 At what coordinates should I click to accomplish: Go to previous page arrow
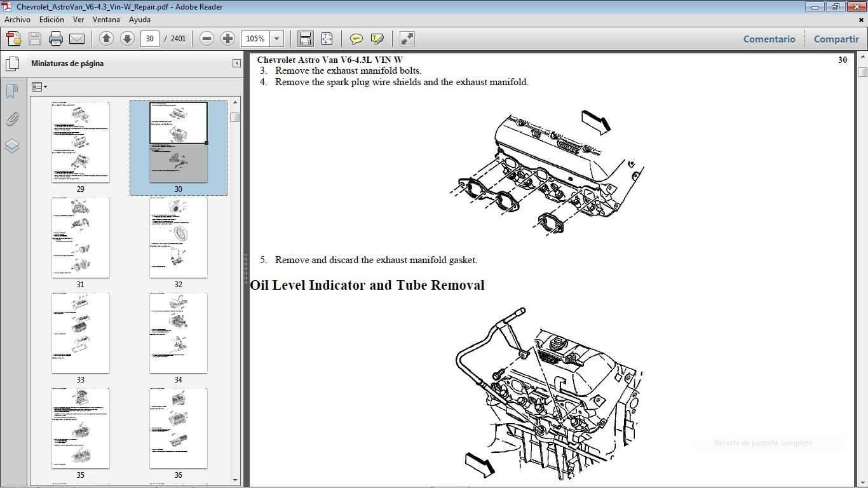[106, 39]
